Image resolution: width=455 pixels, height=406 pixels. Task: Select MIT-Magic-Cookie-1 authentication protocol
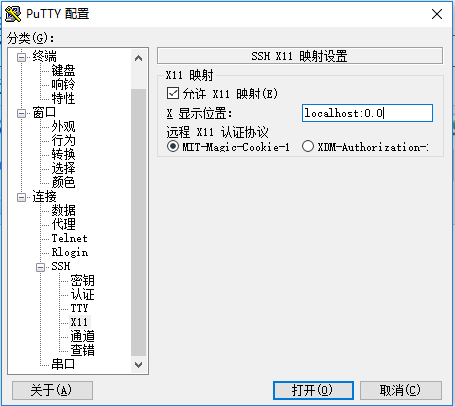[x=173, y=146]
